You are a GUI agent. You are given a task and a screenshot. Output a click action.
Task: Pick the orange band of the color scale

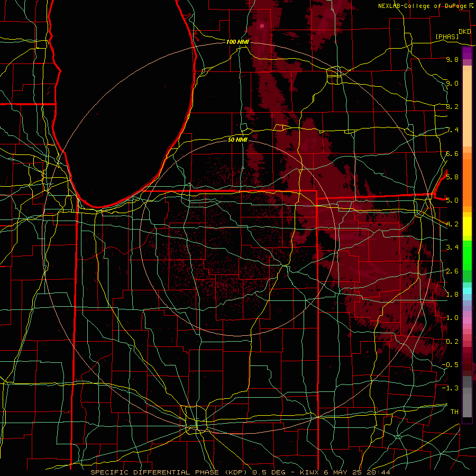pos(467,182)
